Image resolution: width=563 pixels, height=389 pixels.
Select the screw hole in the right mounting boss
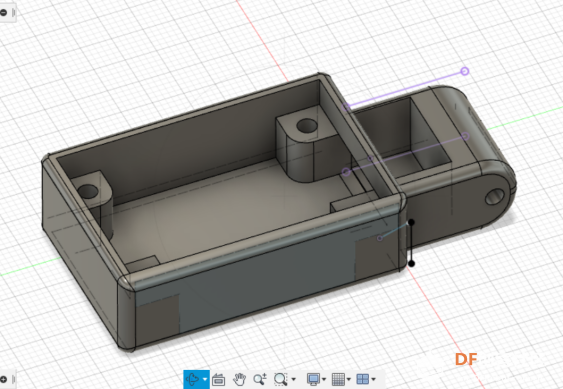(x=307, y=126)
